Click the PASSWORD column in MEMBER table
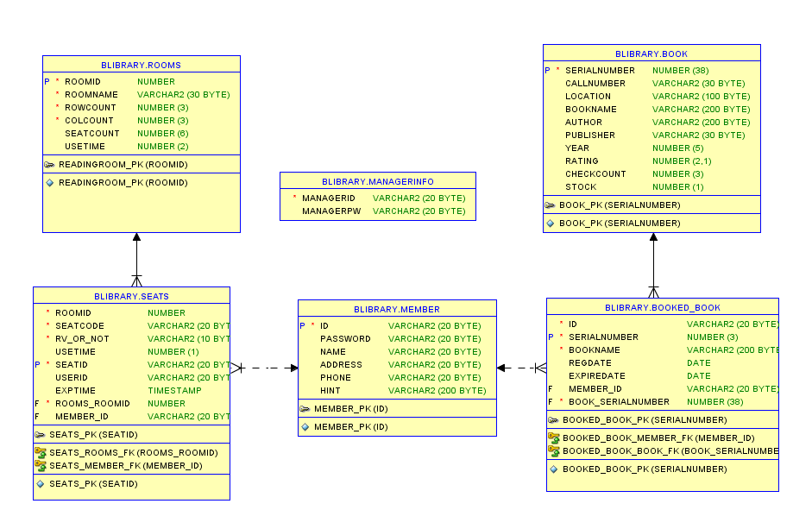Screen dimensions: 812x510 pos(345,339)
